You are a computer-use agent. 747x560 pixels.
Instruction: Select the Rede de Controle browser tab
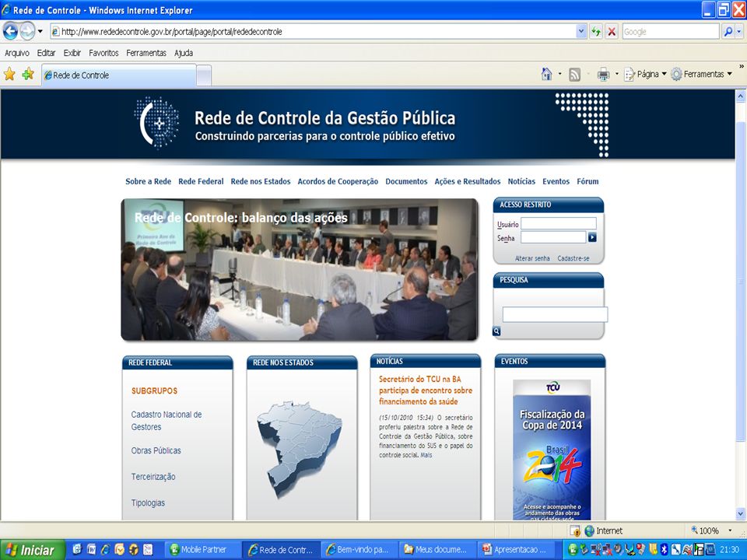[x=119, y=75]
